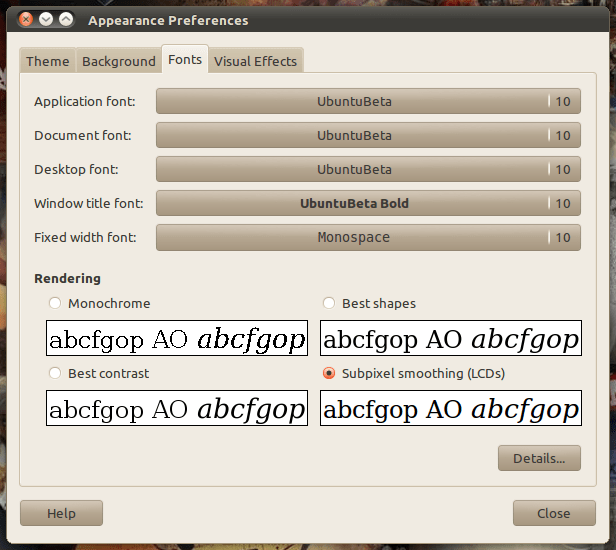Maximize window using up-arrow title icon

pos(66,19)
